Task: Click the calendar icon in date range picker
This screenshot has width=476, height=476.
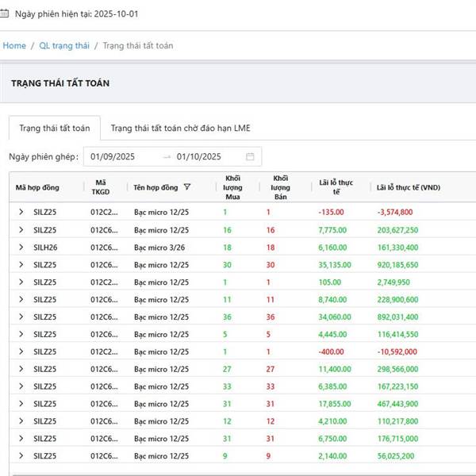Action: [x=250, y=157]
